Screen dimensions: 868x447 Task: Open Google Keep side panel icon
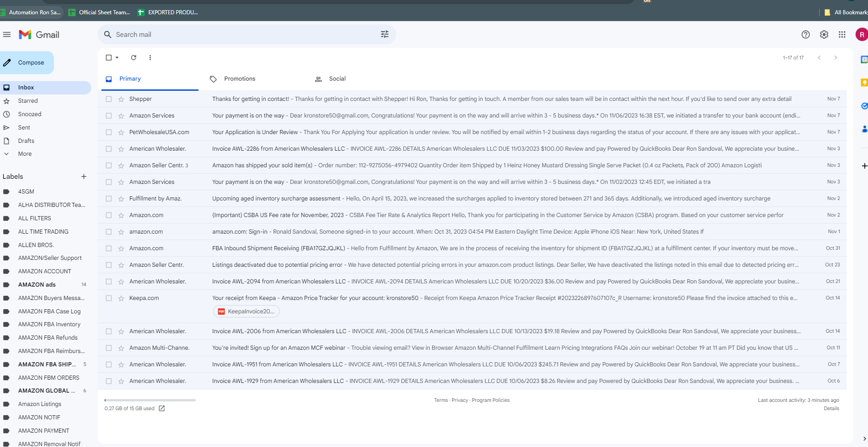864,82
